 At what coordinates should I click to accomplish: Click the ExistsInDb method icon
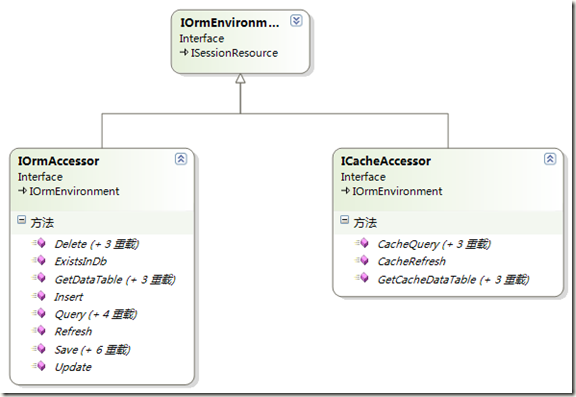39,260
